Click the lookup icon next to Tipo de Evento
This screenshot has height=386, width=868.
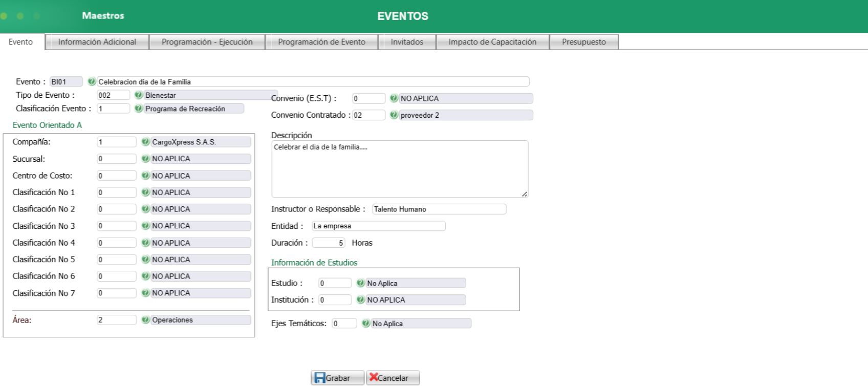[138, 95]
